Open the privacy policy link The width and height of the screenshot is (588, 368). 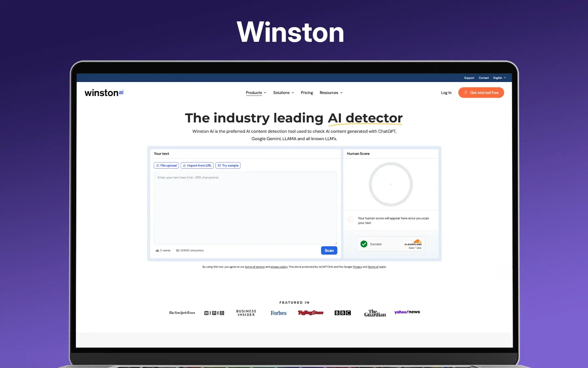pos(279,267)
